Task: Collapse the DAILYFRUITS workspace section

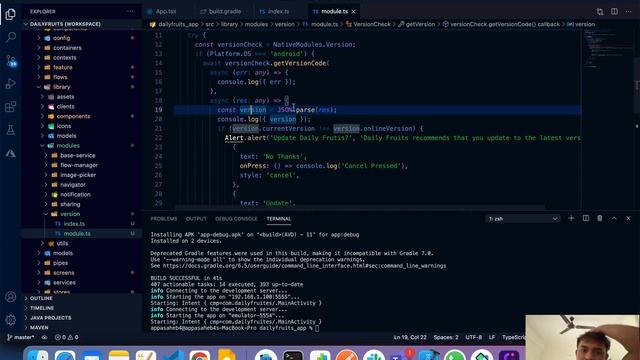Action: [x=65, y=24]
